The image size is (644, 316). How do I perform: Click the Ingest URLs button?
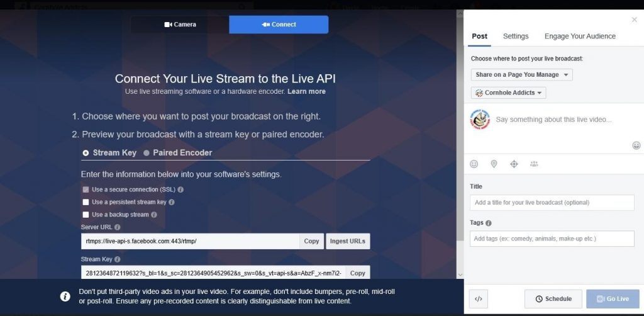(x=348, y=241)
